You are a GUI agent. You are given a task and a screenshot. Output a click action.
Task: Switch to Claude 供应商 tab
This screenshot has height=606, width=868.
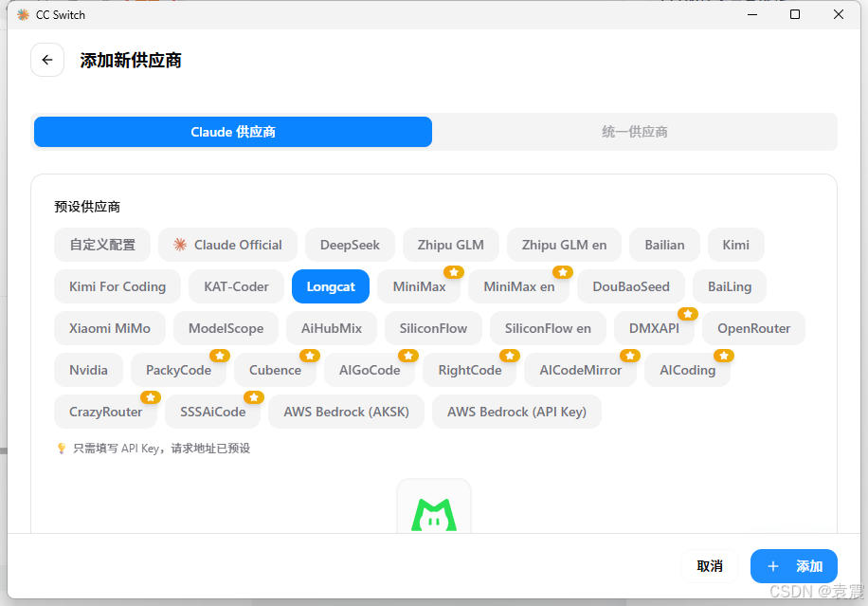coord(233,132)
